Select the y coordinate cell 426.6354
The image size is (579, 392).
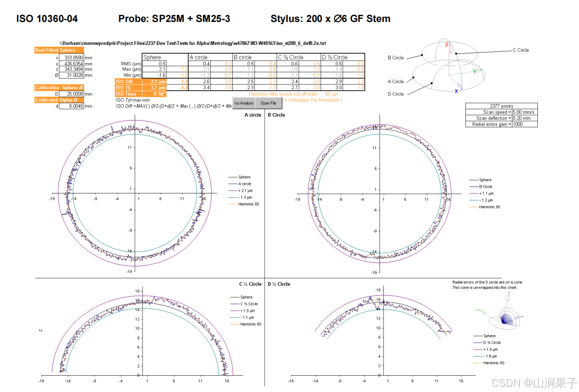71,63
